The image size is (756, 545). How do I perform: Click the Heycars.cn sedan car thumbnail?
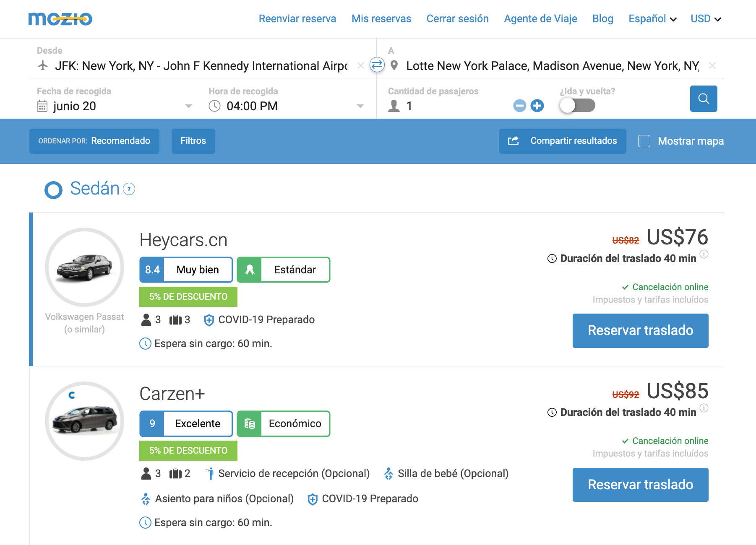[84, 267]
